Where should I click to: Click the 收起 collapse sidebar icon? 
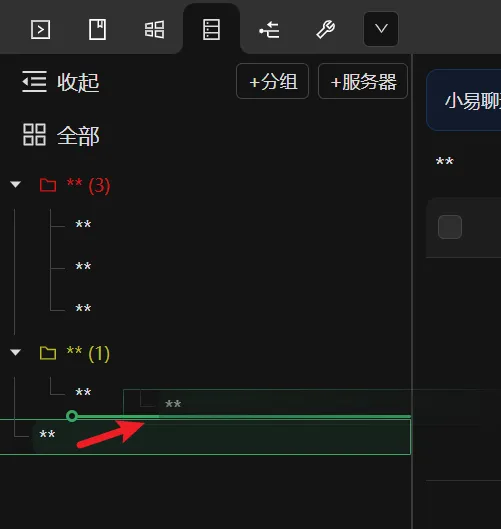click(x=34, y=82)
